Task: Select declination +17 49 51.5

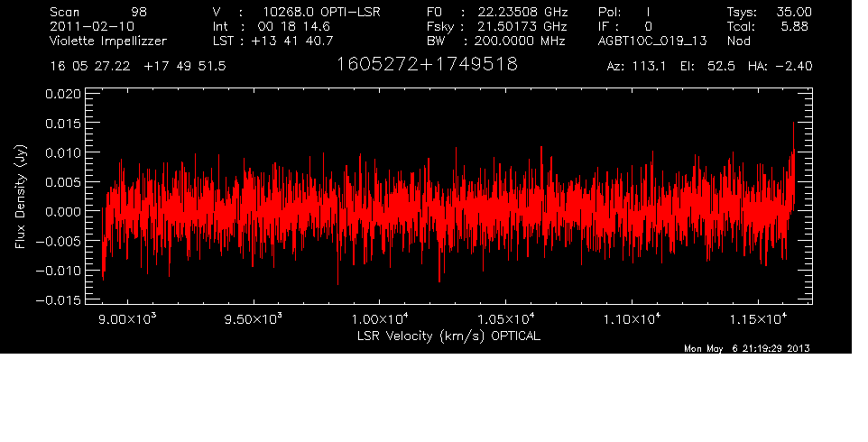Action: click(185, 67)
